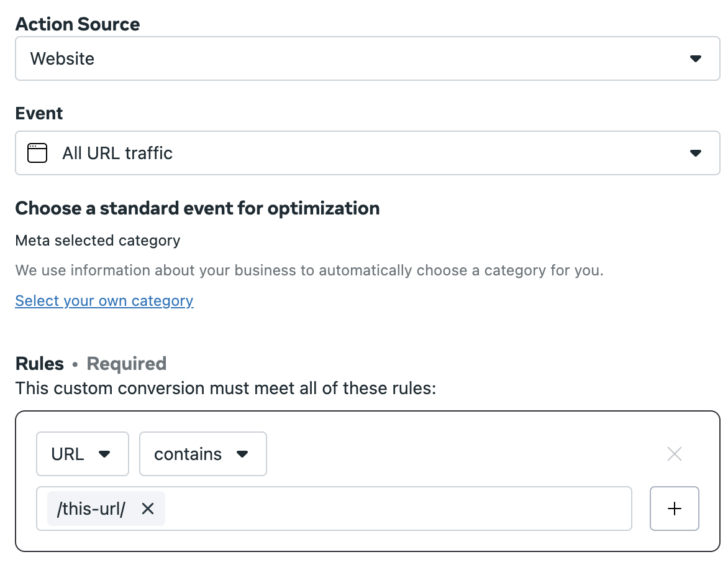Click the Action Source field label

click(x=78, y=24)
